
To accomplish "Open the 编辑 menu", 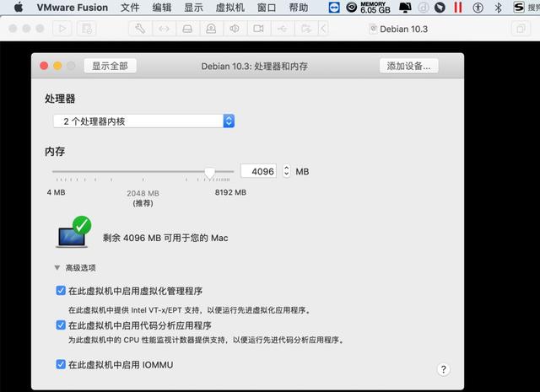I will pyautogui.click(x=162, y=8).
